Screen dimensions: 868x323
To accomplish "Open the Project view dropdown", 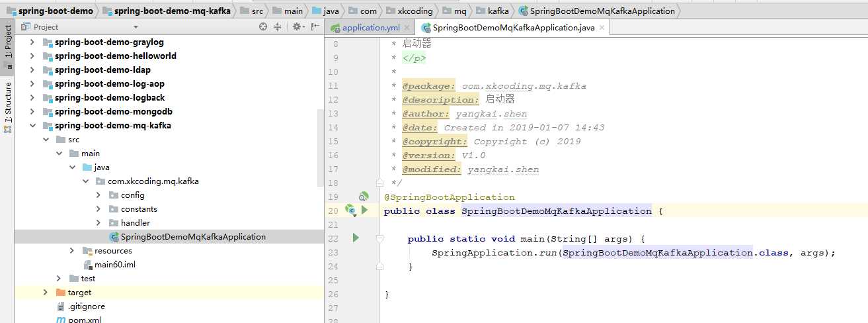I will click(136, 27).
